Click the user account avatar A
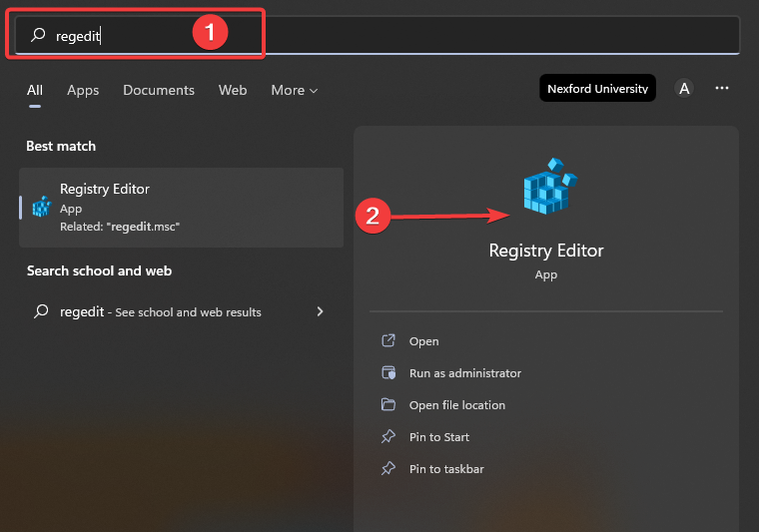This screenshot has height=532, width=759. tap(684, 89)
